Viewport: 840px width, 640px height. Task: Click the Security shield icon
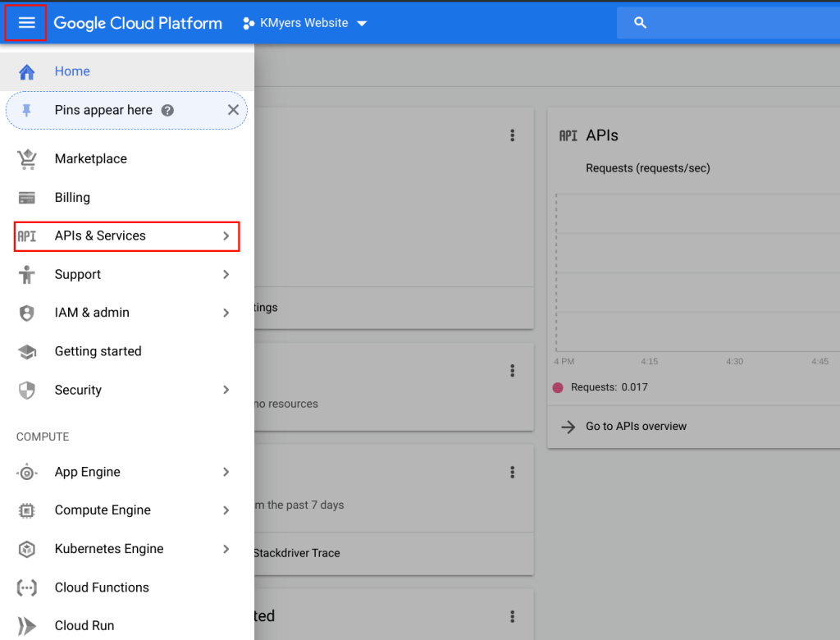(x=27, y=391)
